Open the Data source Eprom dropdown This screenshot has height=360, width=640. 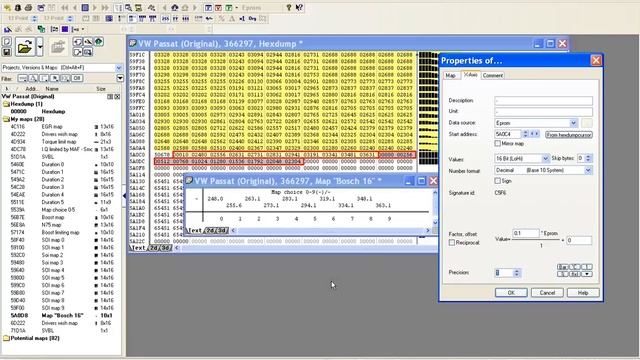[573, 122]
